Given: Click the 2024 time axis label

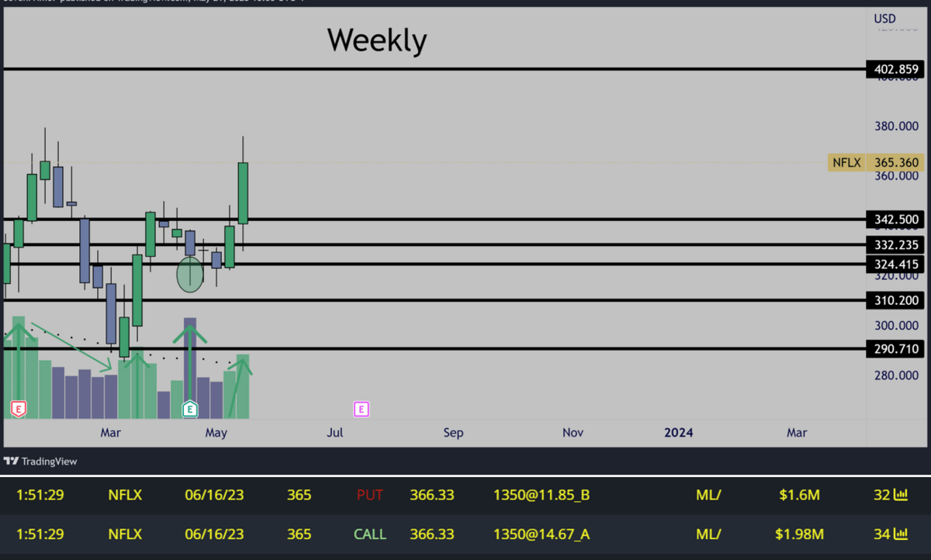Looking at the screenshot, I should coord(679,433).
